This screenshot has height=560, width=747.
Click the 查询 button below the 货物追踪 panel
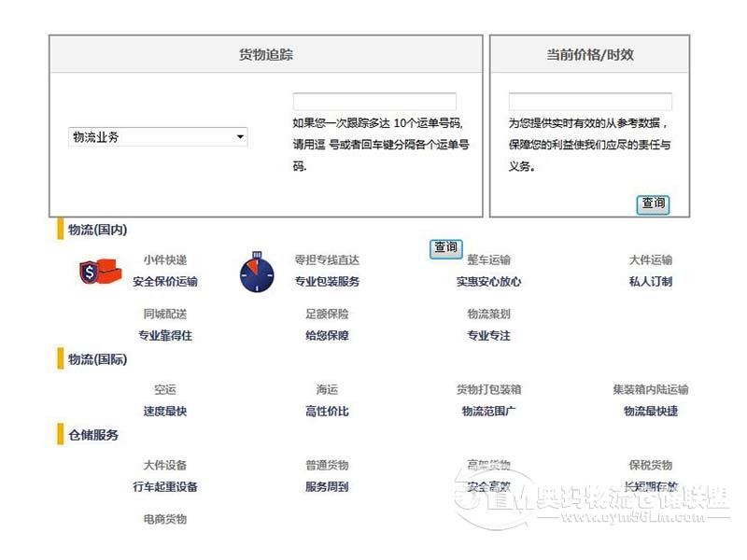[446, 248]
